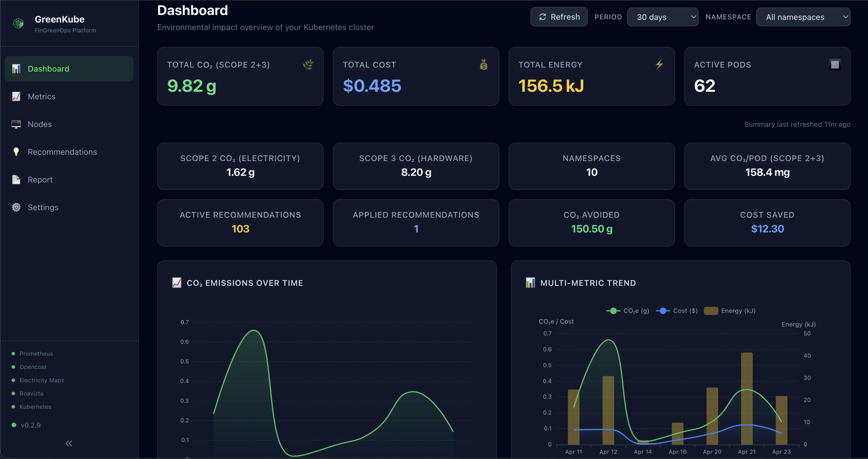Click the Avg CO₂/Pod 158.4 mg value

[767, 172]
